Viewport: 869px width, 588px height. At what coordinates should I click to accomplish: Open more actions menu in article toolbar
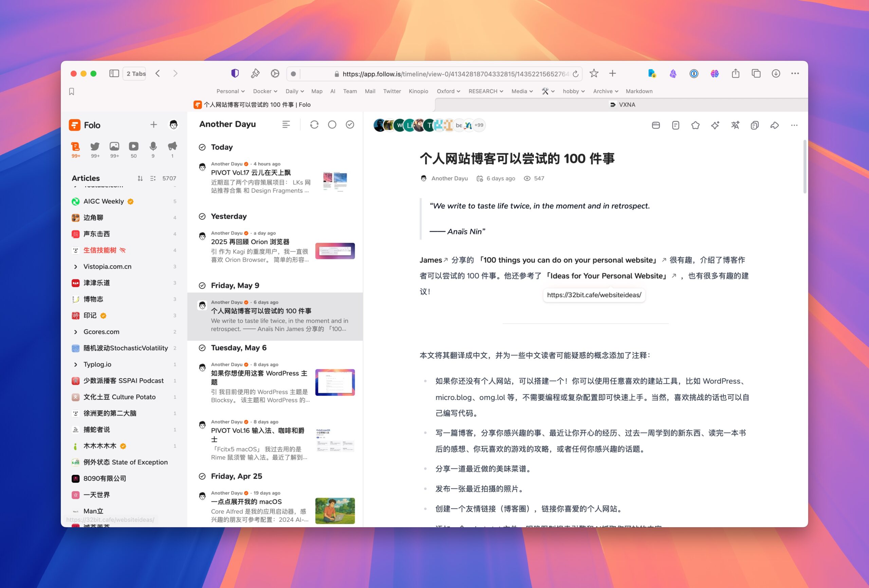794,125
